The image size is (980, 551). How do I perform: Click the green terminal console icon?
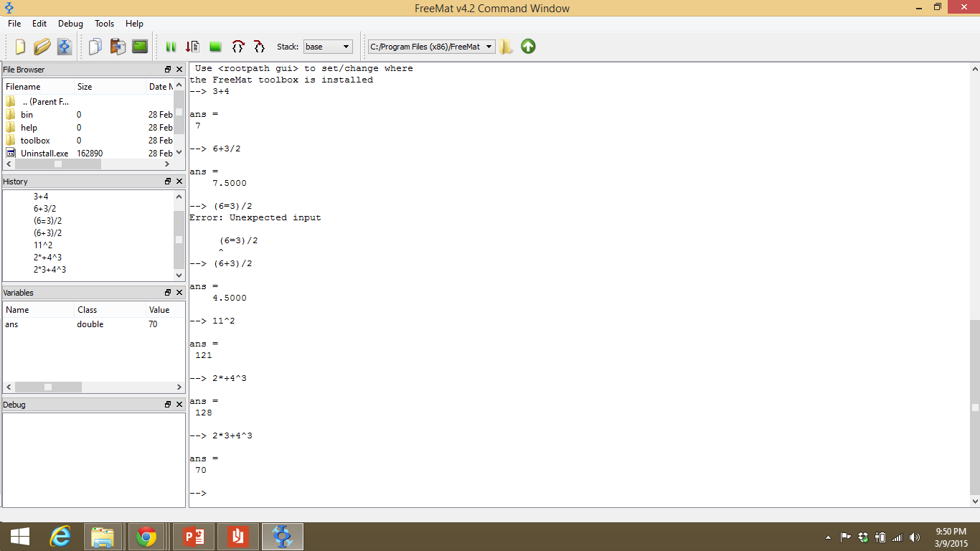140,47
